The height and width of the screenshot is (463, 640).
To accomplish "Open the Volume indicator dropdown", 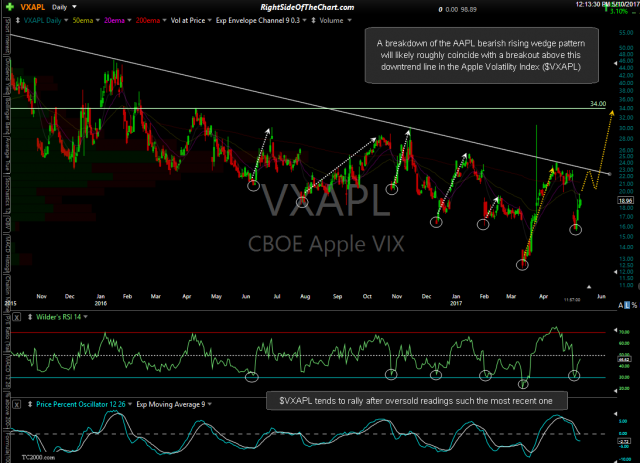I will (x=349, y=20).
